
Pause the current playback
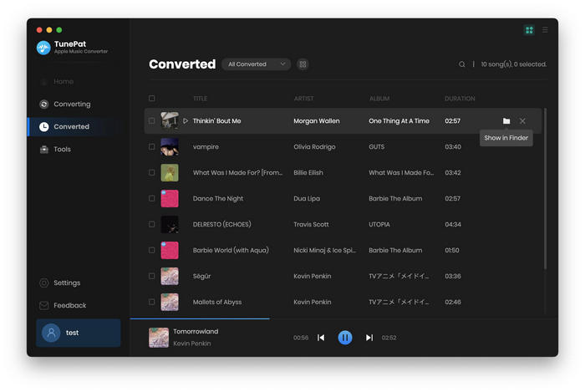tap(345, 338)
